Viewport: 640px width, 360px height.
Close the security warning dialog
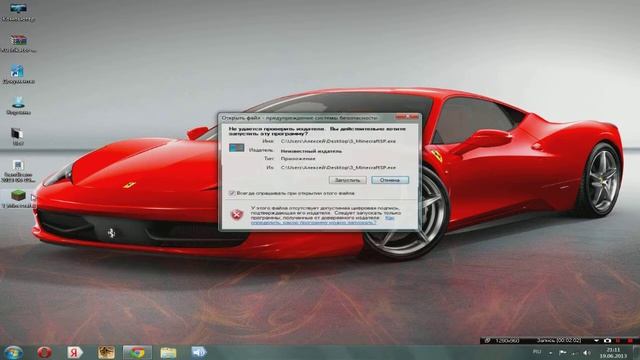pos(407,117)
